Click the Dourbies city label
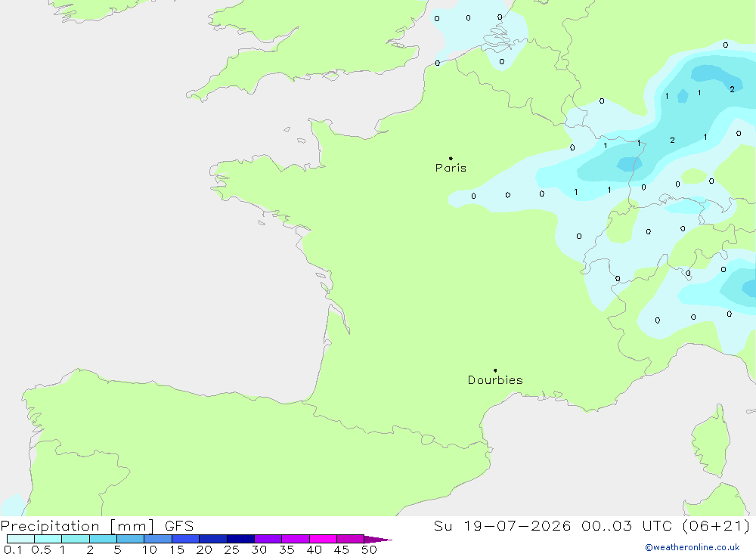The width and height of the screenshot is (756, 554). tap(495, 380)
